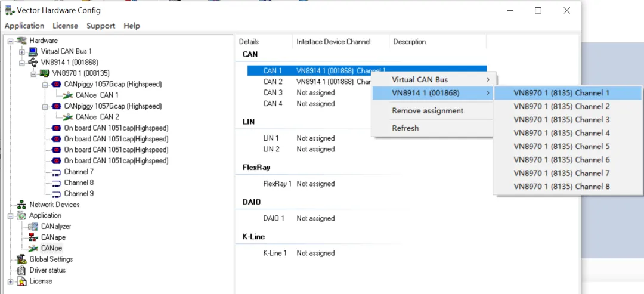The image size is (644, 294).
Task: Expand the License tree node
Action: (10, 281)
